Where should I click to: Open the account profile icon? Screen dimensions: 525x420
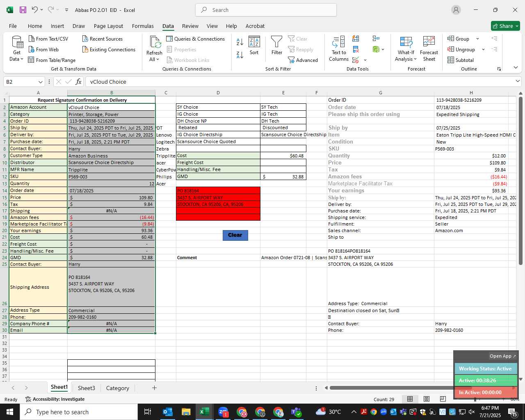(456, 10)
